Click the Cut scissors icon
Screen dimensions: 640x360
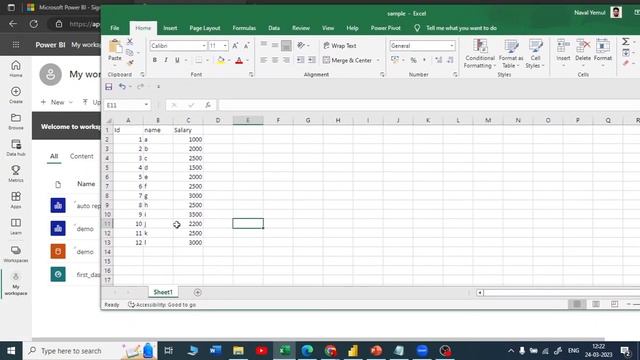[x=130, y=41]
